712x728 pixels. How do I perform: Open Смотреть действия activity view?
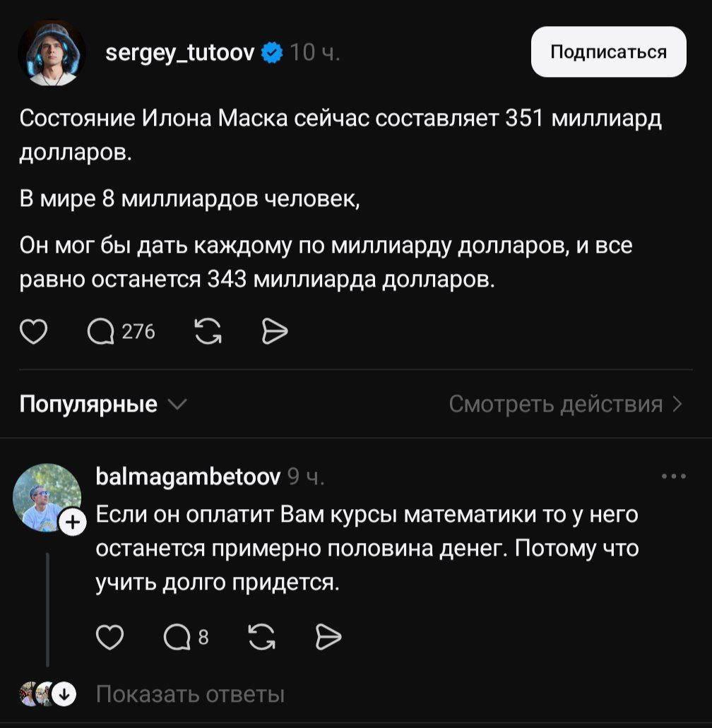[x=565, y=405]
